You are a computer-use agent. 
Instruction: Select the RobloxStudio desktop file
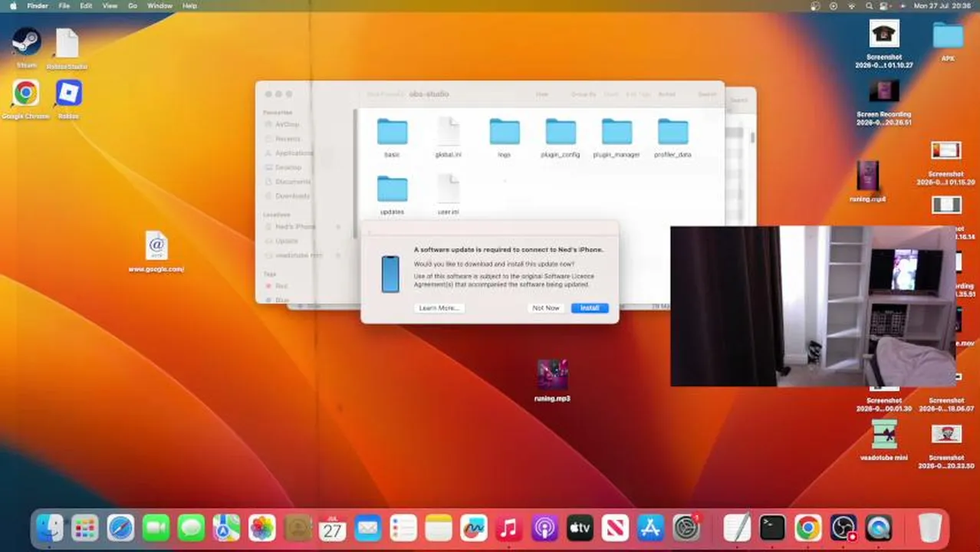(x=67, y=44)
